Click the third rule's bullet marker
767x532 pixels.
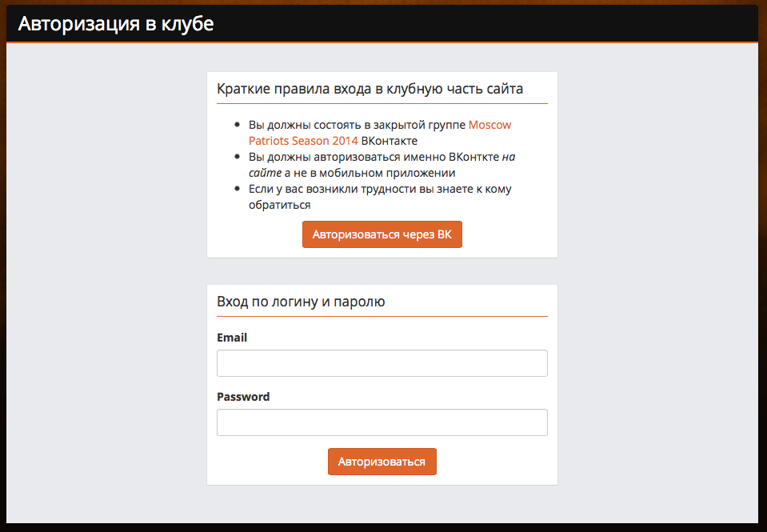click(238, 189)
